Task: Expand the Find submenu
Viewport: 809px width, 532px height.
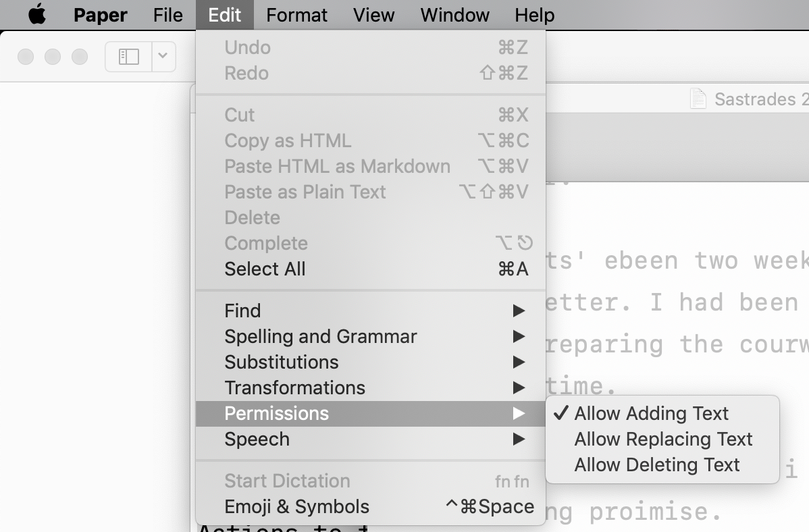Action: [371, 311]
